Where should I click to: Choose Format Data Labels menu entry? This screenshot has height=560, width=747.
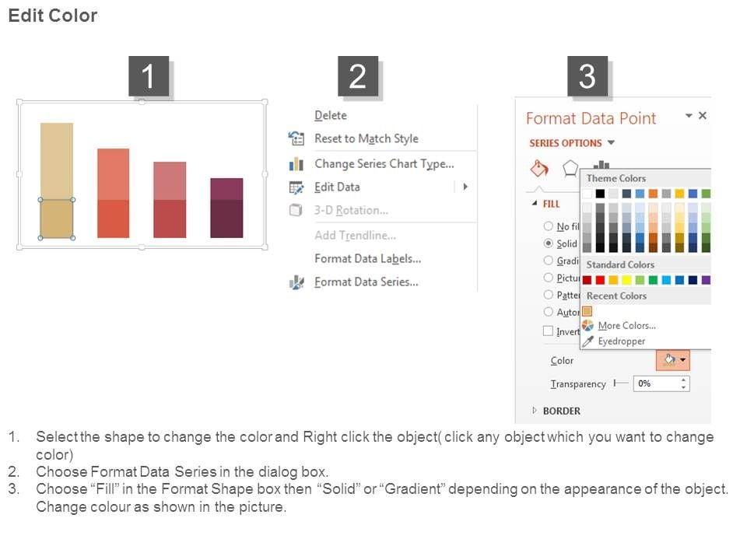(367, 258)
